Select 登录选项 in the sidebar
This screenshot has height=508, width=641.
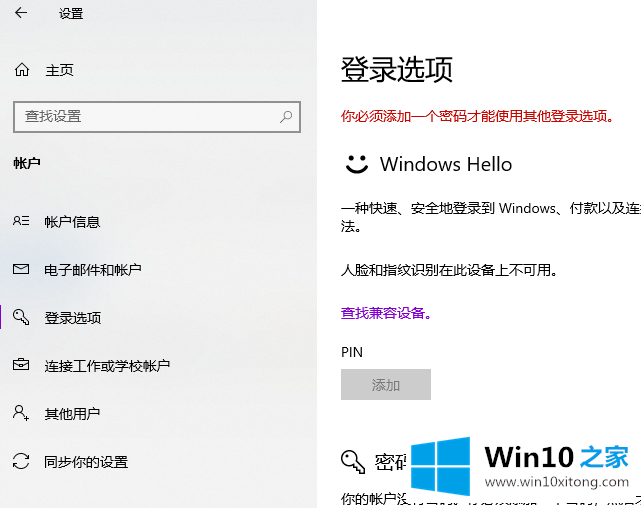pos(73,318)
